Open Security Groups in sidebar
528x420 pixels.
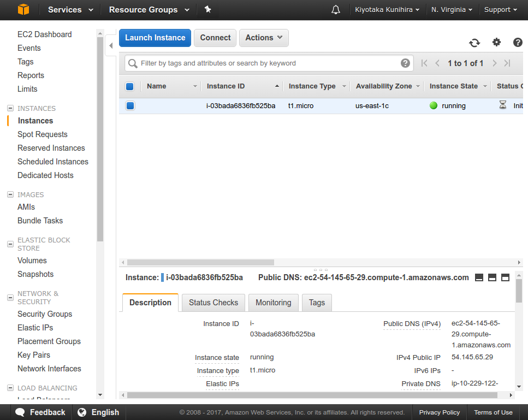[x=45, y=314]
